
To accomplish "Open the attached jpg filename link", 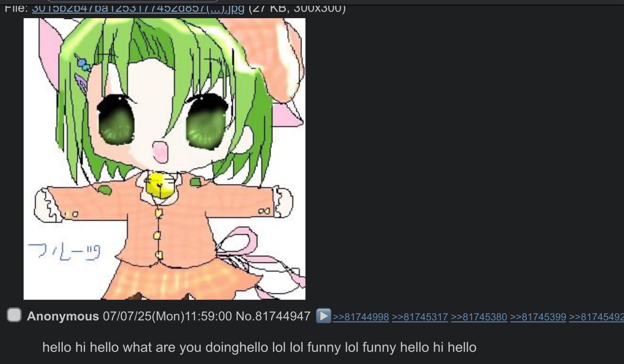I will (x=138, y=8).
